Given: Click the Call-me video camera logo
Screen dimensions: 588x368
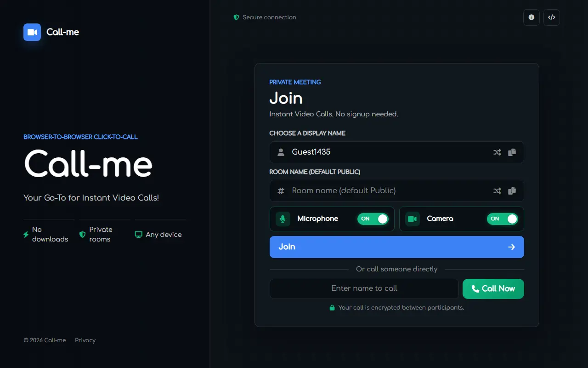Looking at the screenshot, I should [x=32, y=32].
